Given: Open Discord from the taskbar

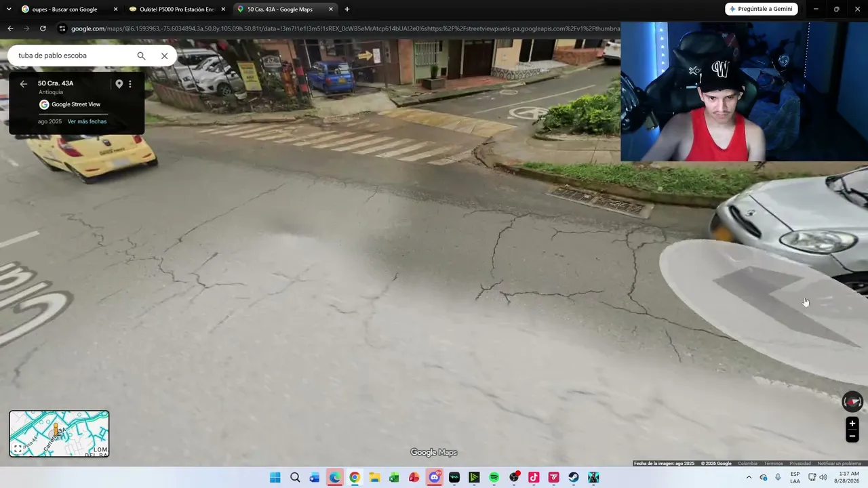Looking at the screenshot, I should [434, 477].
